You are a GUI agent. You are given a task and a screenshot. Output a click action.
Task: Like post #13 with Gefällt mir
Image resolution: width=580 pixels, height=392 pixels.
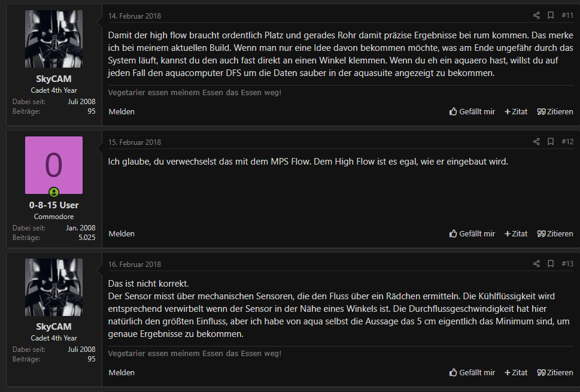472,373
